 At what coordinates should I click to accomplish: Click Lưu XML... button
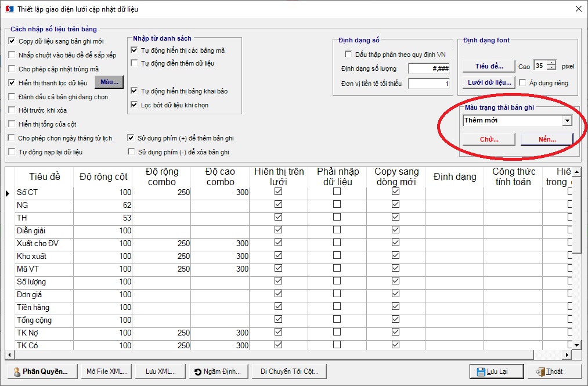tap(161, 371)
